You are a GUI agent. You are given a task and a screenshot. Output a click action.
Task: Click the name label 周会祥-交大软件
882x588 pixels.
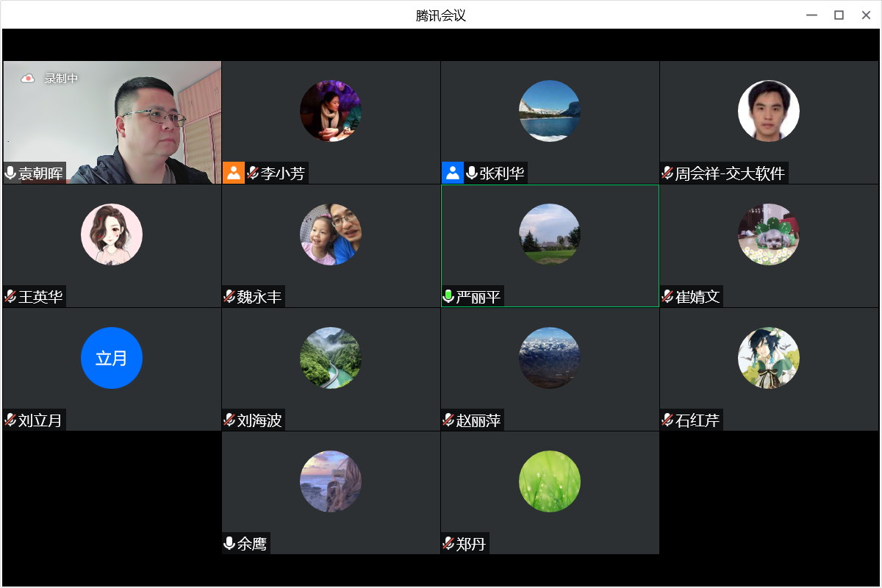point(731,173)
